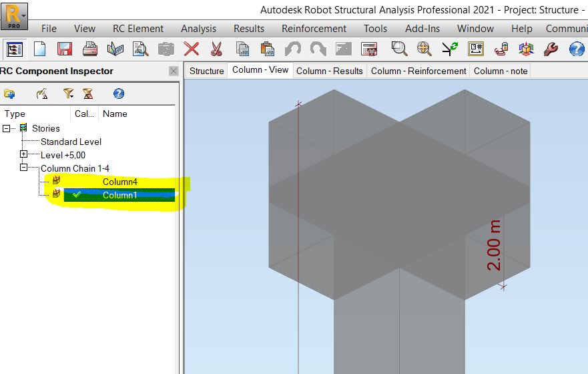Screen dimensions: 588x374
Task: Open the printout composition booklet icon
Action: pyautogui.click(x=115, y=49)
